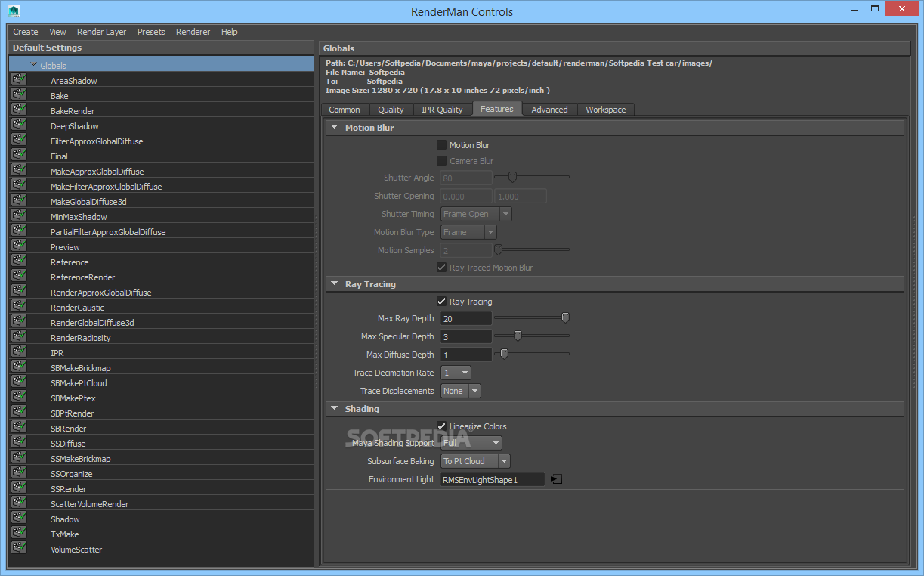Click the icon beside SBMakePtCloud
Viewport: 924px width, 576px height.
click(x=19, y=382)
